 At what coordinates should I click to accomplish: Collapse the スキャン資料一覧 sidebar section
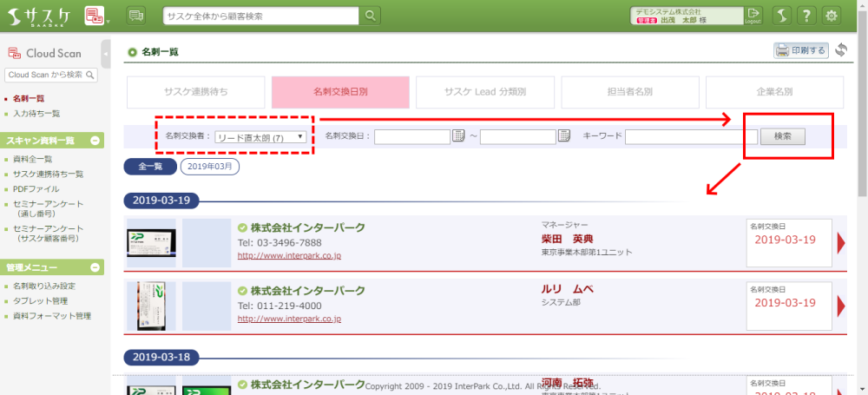coord(95,141)
